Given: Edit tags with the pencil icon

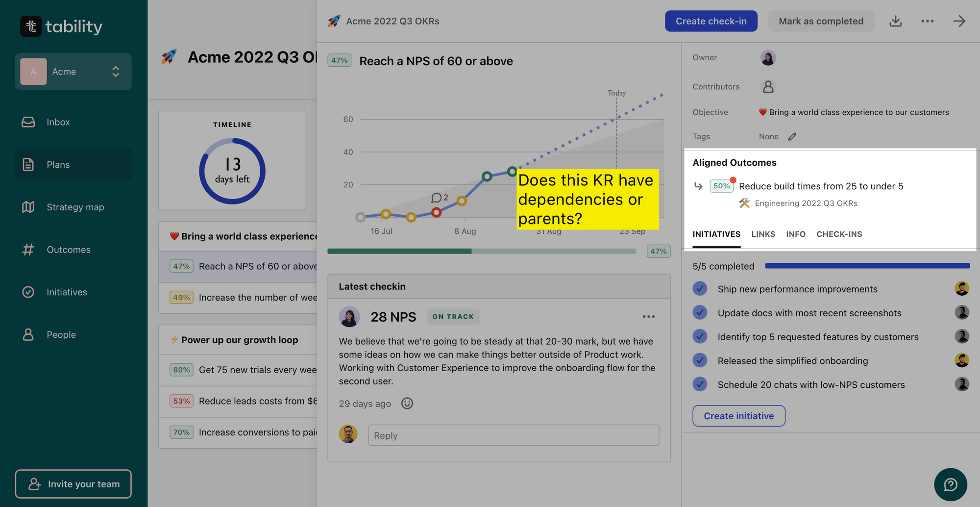Looking at the screenshot, I should tap(792, 137).
